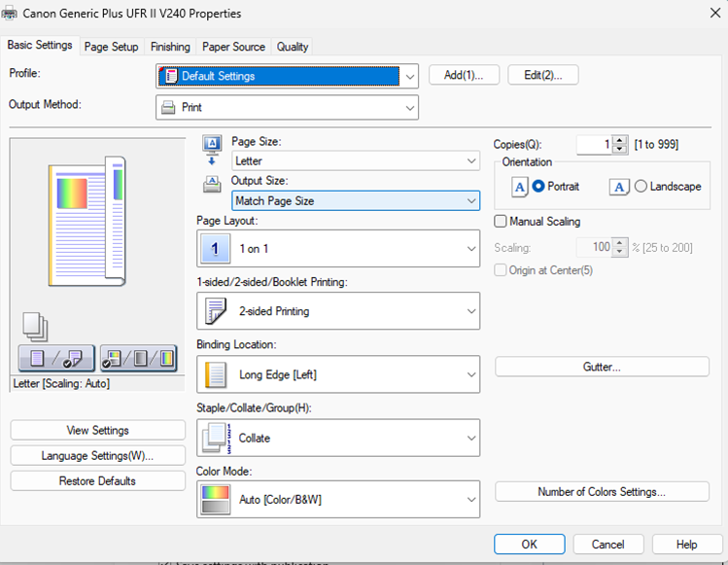Viewport: 728px width, 565px height.
Task: Enable Manual Scaling checkbox
Action: coord(500,221)
